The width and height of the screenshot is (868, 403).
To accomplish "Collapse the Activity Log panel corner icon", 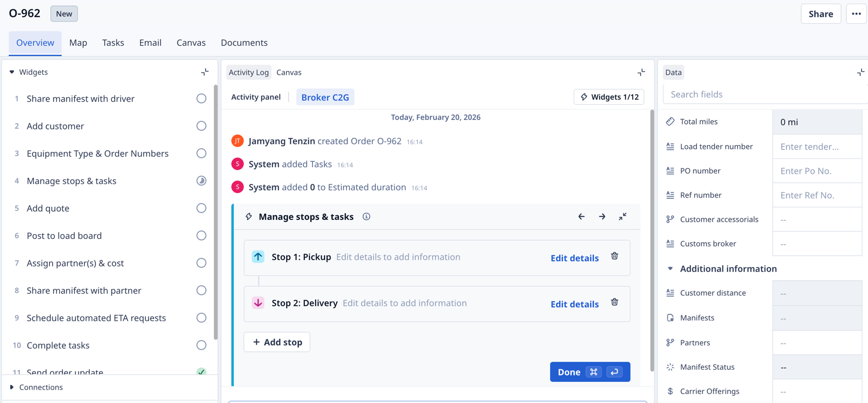I will [x=641, y=72].
